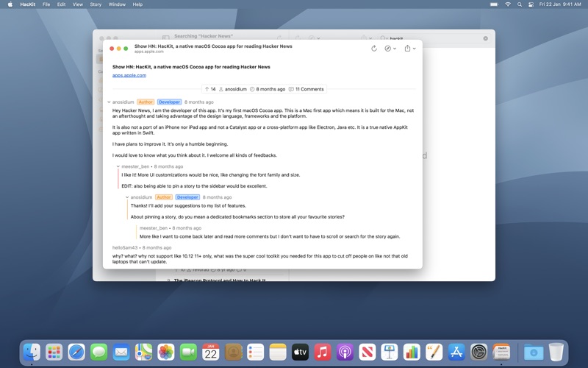Open Music from the Dock

(323, 353)
